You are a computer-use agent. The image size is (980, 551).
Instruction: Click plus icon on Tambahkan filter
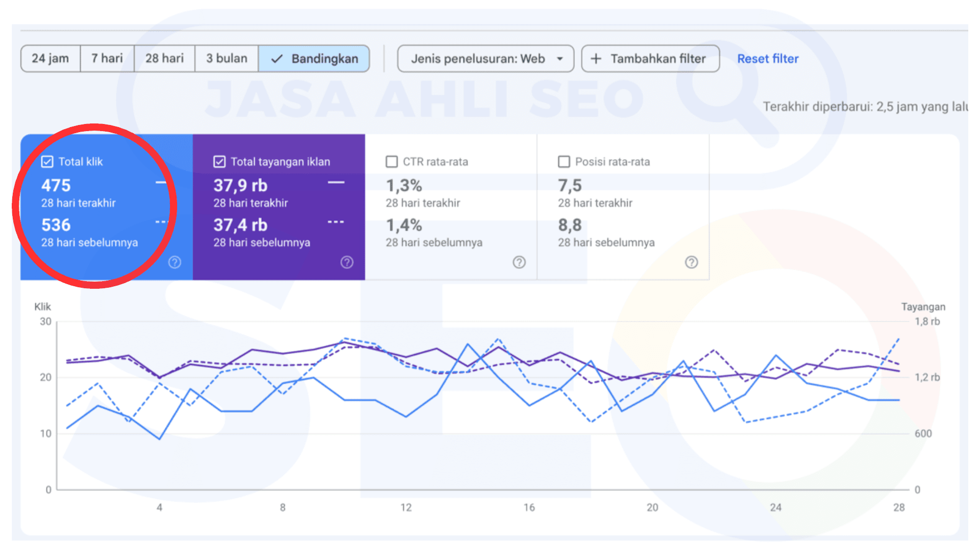(x=596, y=59)
